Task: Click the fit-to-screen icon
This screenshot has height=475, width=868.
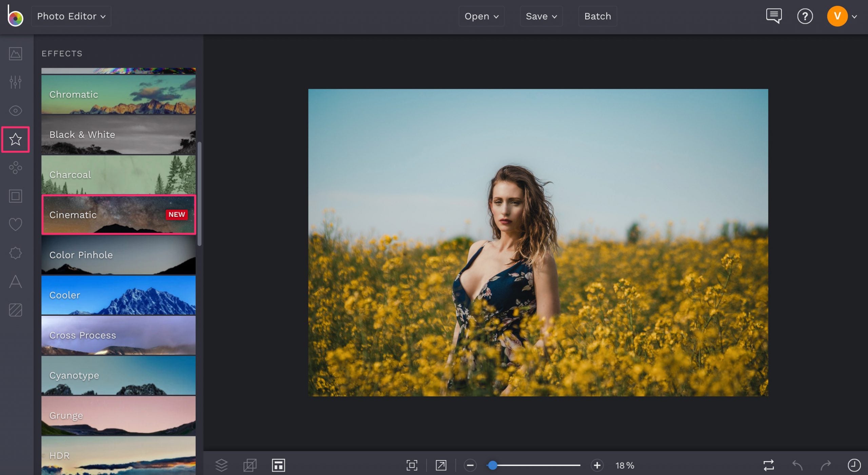Action: coord(412,465)
